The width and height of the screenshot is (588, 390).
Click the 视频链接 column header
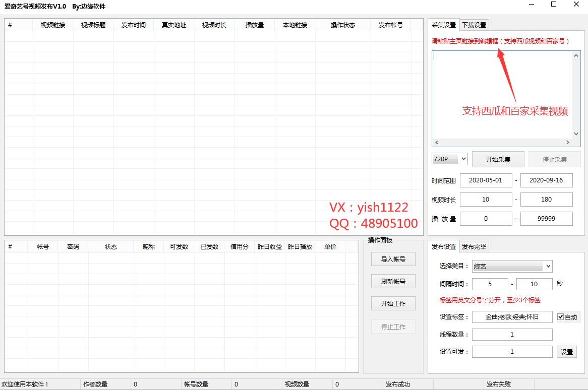pos(53,25)
